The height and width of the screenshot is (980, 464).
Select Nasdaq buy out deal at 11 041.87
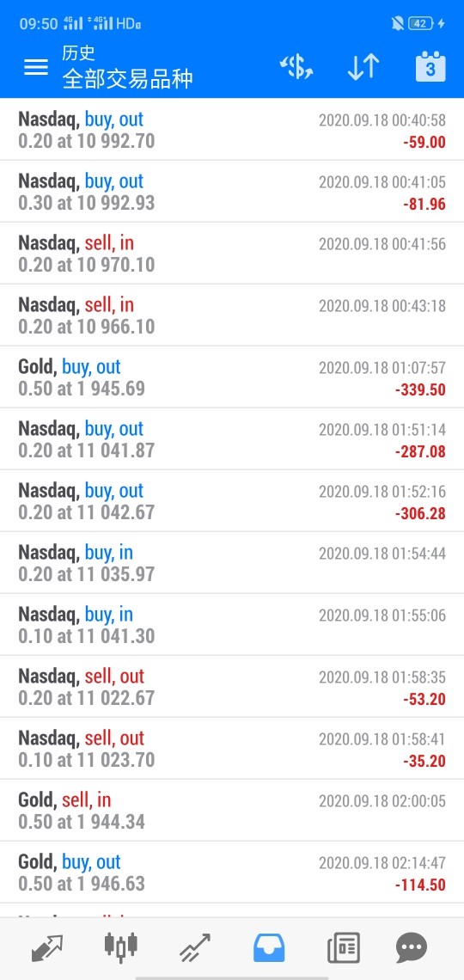(x=232, y=439)
